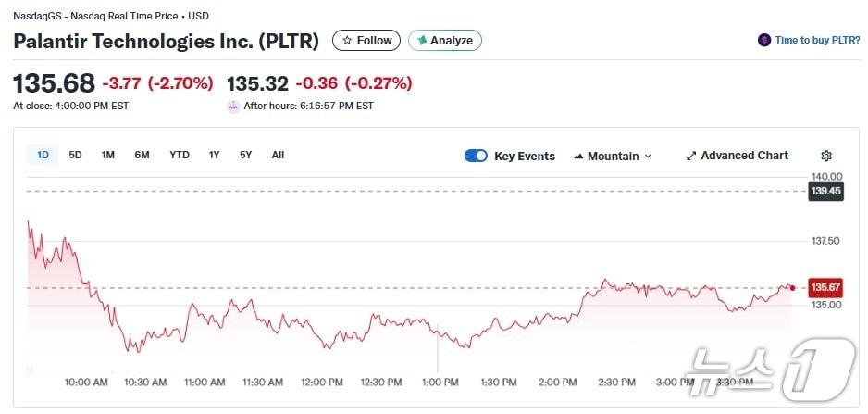Image resolution: width=868 pixels, height=414 pixels.
Task: Click the 139.45 previous close price label
Action: [x=825, y=192]
